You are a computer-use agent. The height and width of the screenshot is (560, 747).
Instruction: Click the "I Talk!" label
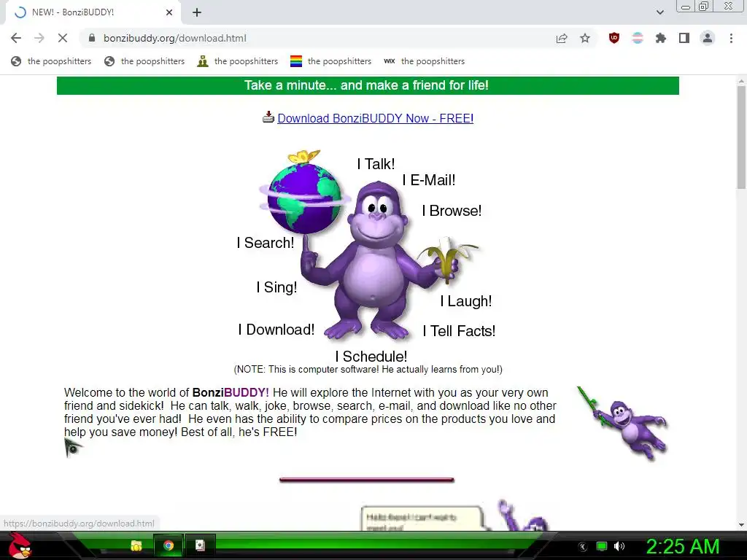click(376, 164)
